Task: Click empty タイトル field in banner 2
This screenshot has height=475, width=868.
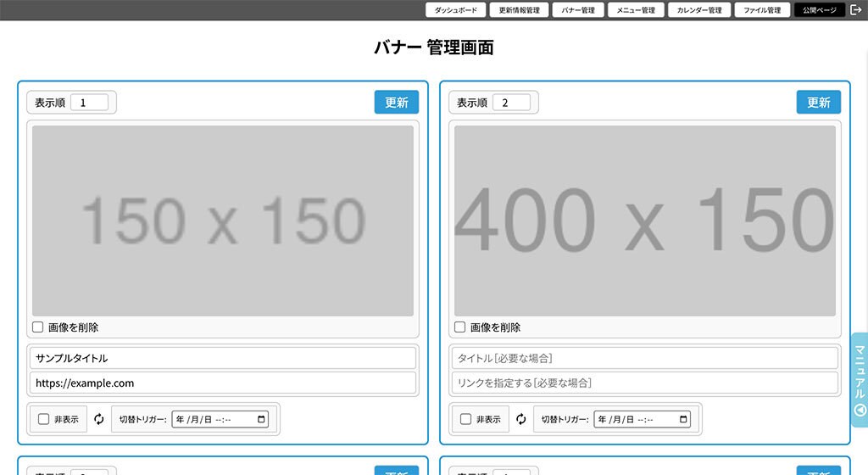Action: [x=645, y=358]
